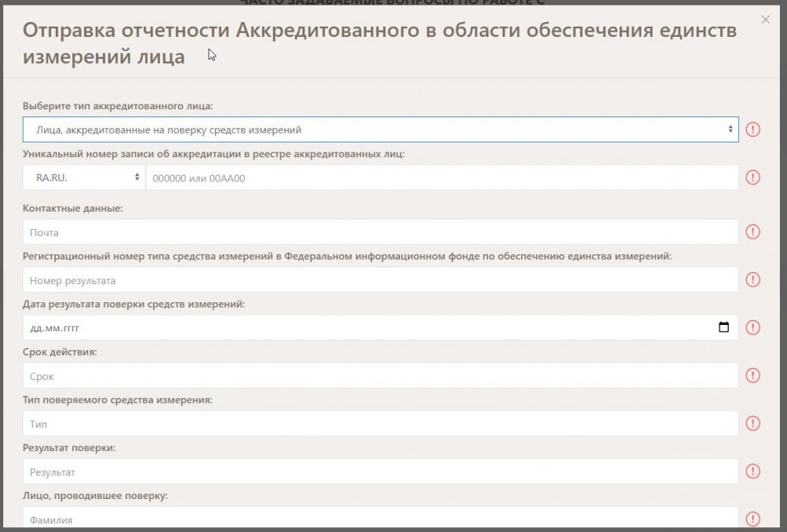The width and height of the screenshot is (787, 532).
Task: Click the Тип measuring instrument field
Action: click(380, 423)
